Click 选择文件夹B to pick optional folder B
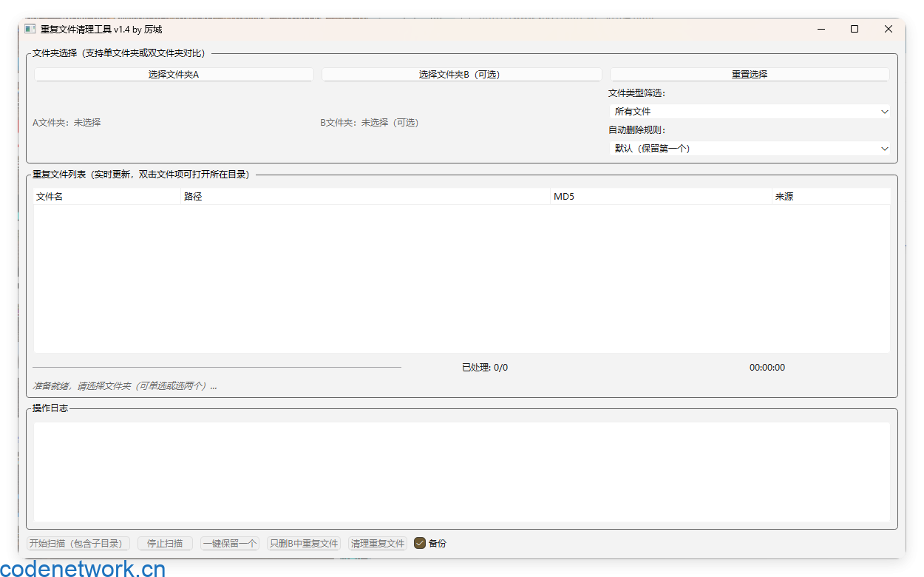This screenshot has width=924, height=577. tap(461, 74)
